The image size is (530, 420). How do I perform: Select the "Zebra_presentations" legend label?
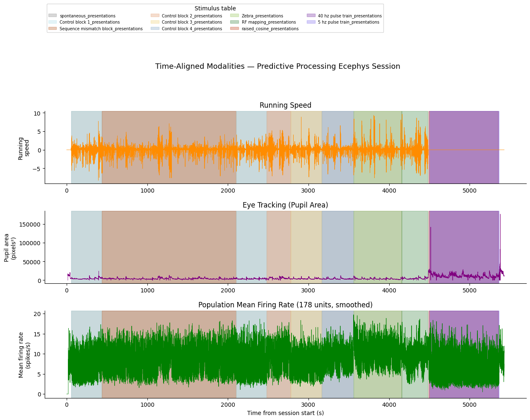[x=263, y=16]
